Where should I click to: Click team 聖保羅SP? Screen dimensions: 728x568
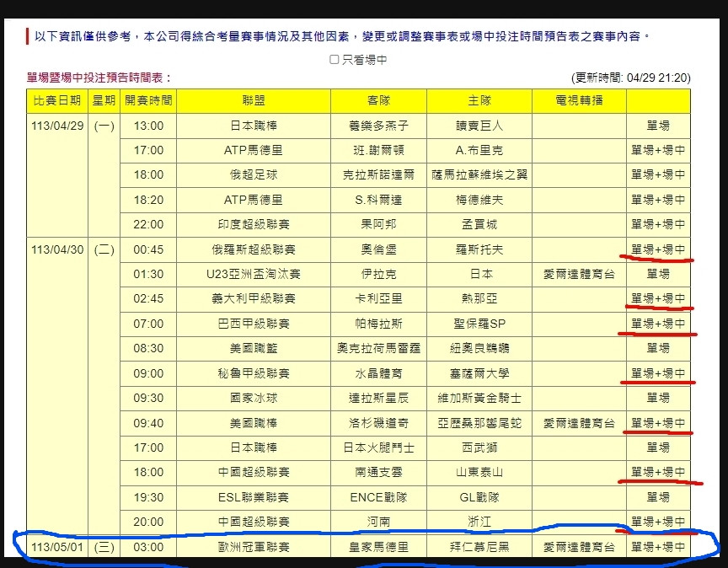coord(479,324)
